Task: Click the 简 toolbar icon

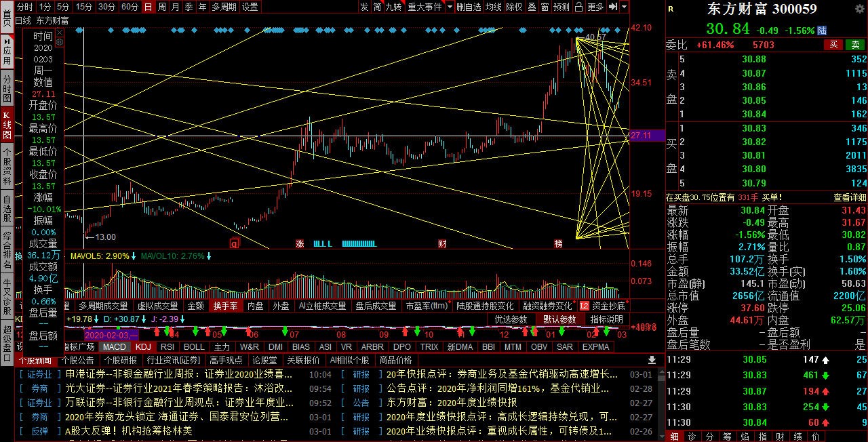Action: (x=377, y=7)
